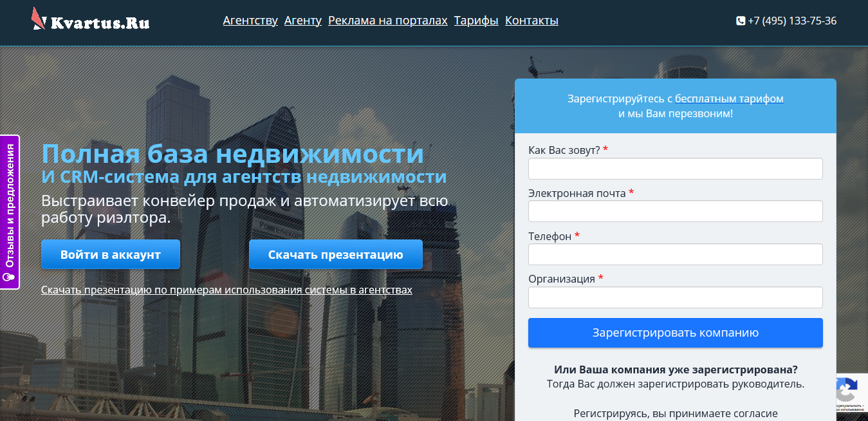Open the Тарифы page
This screenshot has height=421, width=868.
click(476, 21)
